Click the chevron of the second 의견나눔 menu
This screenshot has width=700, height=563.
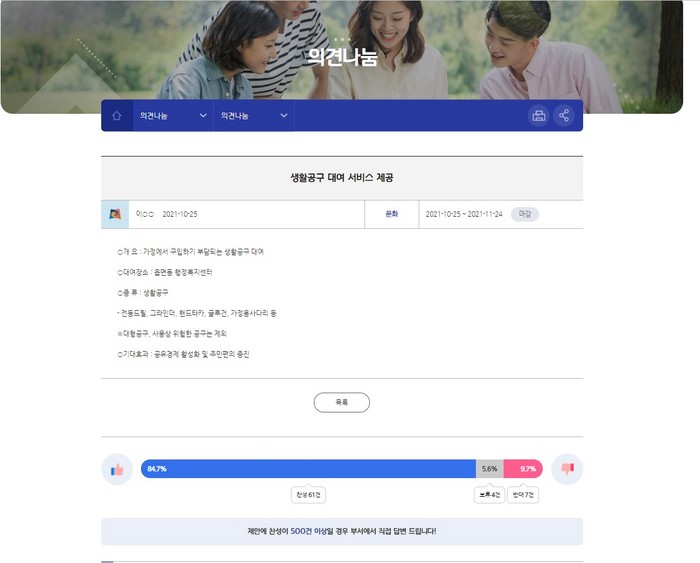283,116
